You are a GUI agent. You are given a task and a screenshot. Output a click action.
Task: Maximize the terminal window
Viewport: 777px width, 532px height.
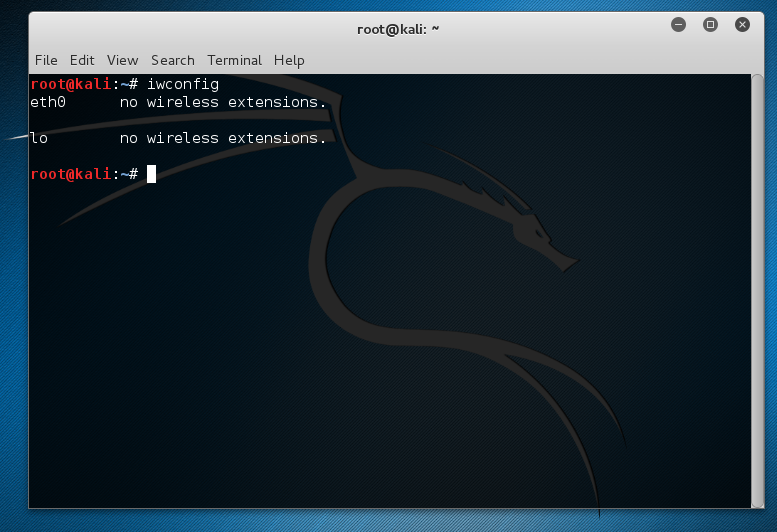coord(710,24)
